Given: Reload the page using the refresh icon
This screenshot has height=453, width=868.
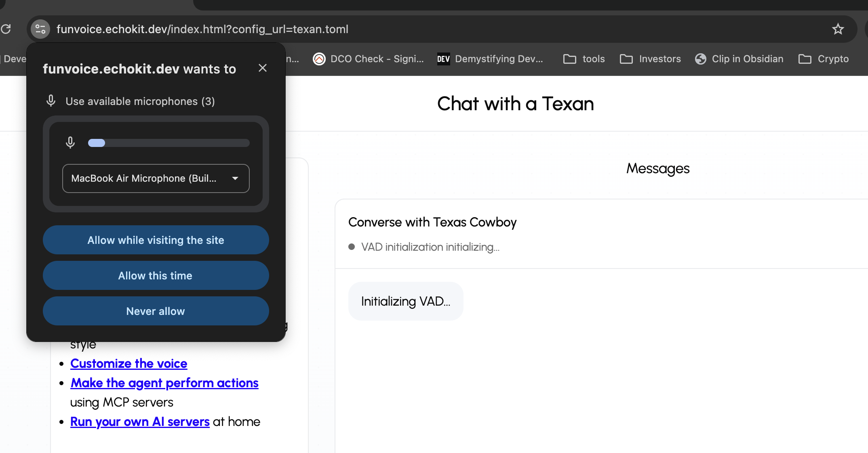Looking at the screenshot, I should [6, 29].
